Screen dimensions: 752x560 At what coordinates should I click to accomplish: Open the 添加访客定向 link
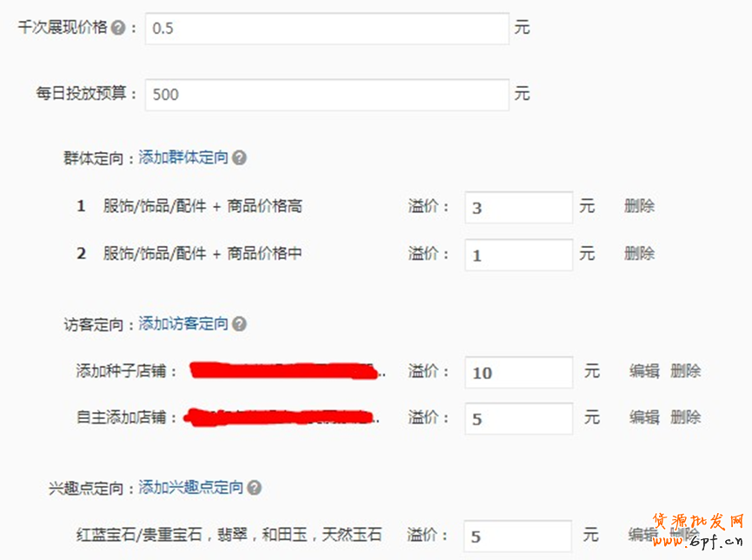click(x=183, y=323)
